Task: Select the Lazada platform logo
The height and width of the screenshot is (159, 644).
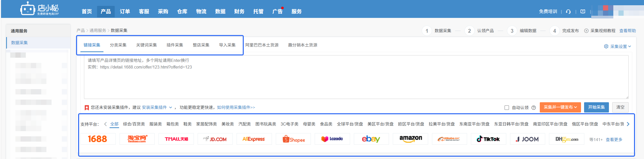Action: click(332, 139)
